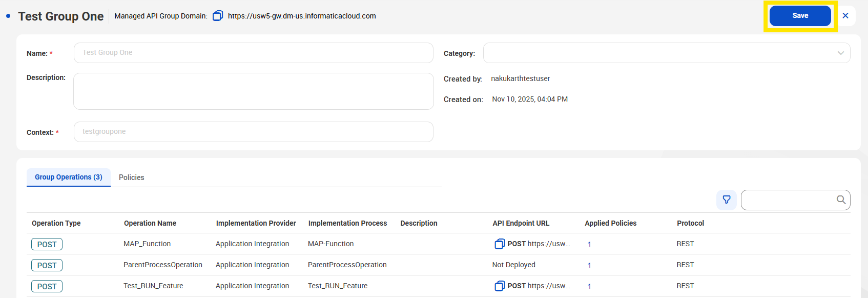Image resolution: width=868 pixels, height=298 pixels.
Task: Click the API Endpoint URL column header
Action: coord(521,223)
